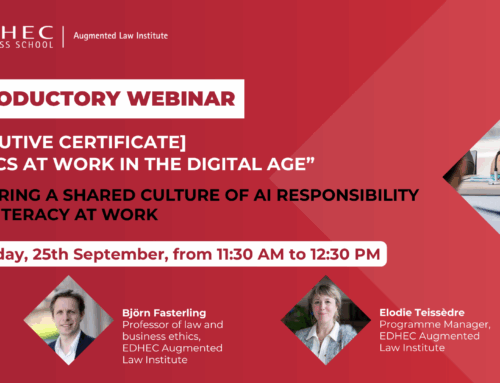Click the 'Augmented Law Institute' text
Viewport: 500px width, 383px height.
point(121,36)
